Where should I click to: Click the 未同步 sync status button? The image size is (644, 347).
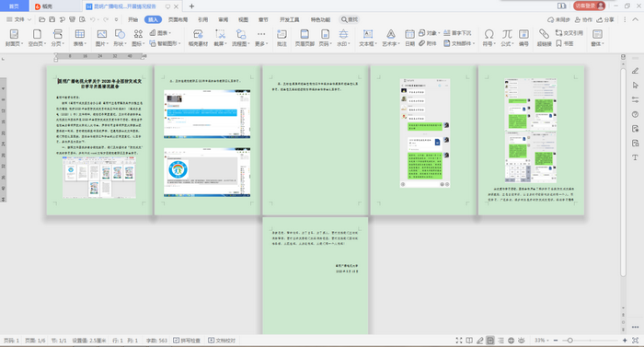(x=558, y=19)
